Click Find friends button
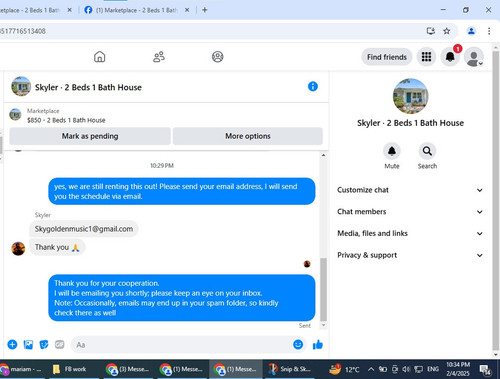This screenshot has width=500, height=379. click(x=387, y=57)
